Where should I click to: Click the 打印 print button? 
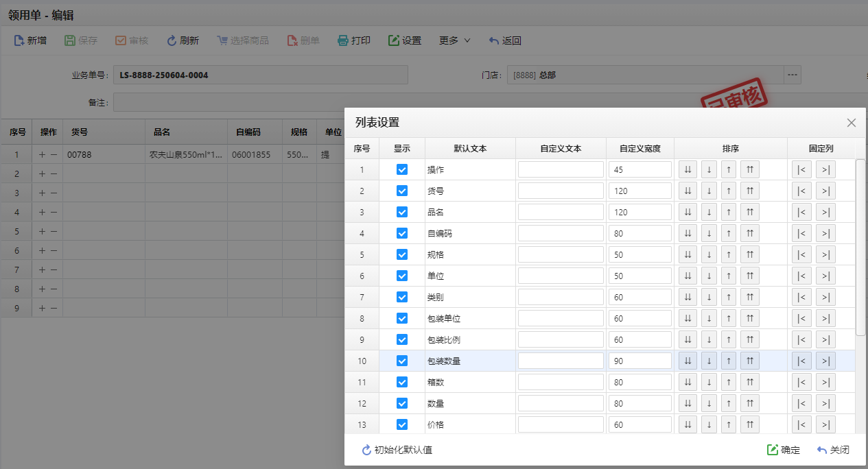pos(354,40)
